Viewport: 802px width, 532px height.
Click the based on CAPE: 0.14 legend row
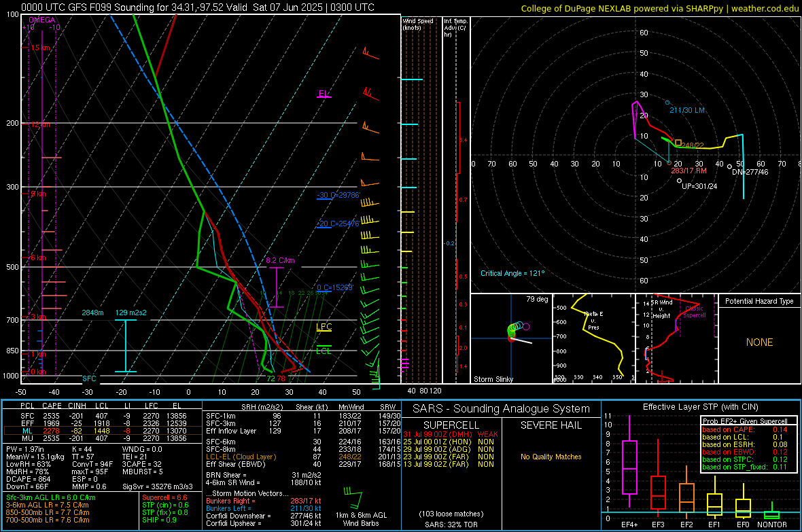(x=745, y=429)
